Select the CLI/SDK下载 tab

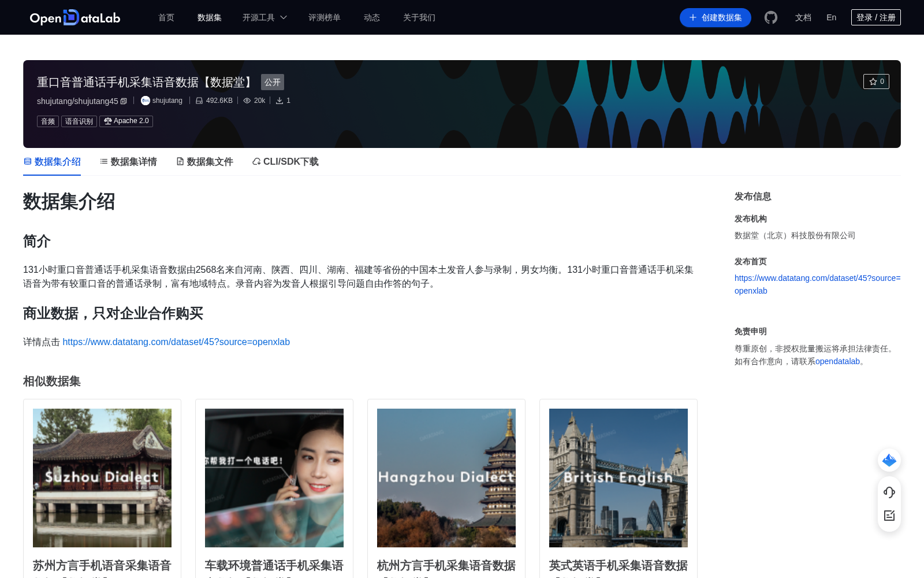point(285,162)
